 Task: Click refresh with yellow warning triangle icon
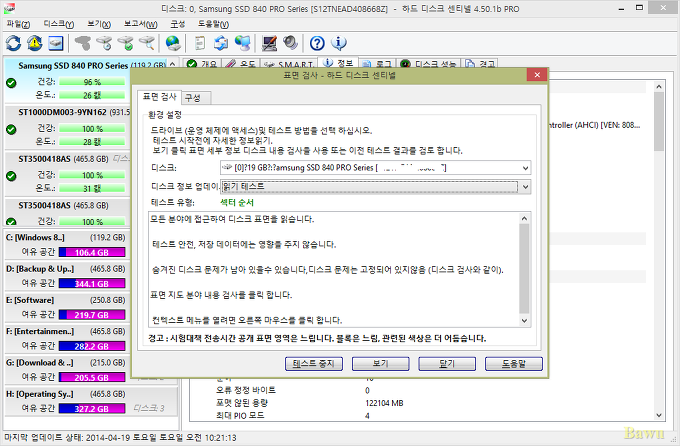(35, 43)
